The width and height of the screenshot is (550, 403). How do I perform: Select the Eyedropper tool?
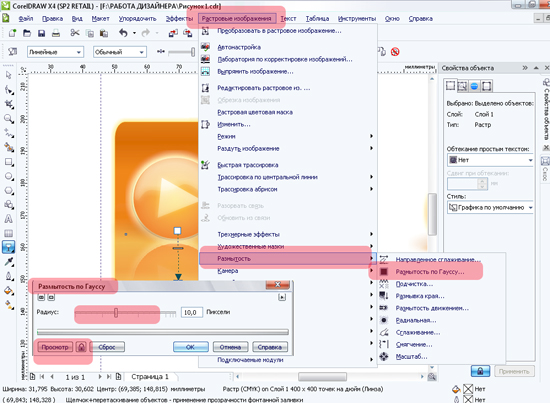click(x=9, y=262)
